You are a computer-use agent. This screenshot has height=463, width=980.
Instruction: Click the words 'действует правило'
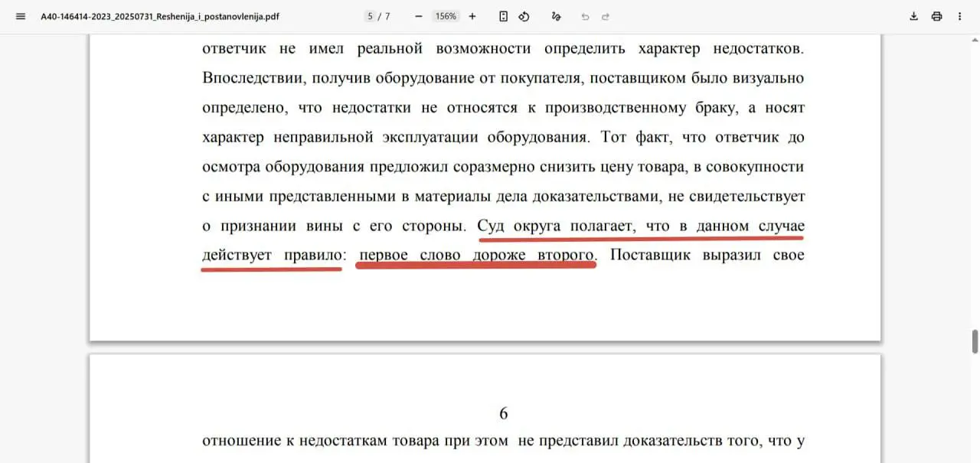272,255
